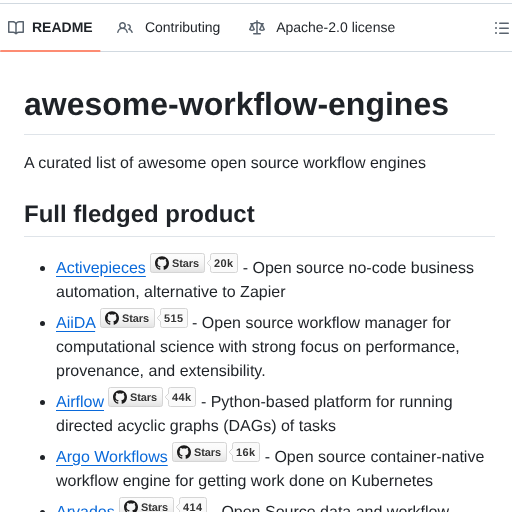Click the README book icon
Image resolution: width=512 pixels, height=512 pixels.
tap(16, 28)
